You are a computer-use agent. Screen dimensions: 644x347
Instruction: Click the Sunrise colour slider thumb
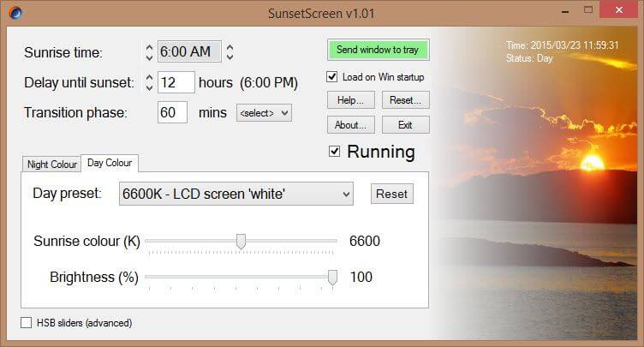tap(241, 242)
